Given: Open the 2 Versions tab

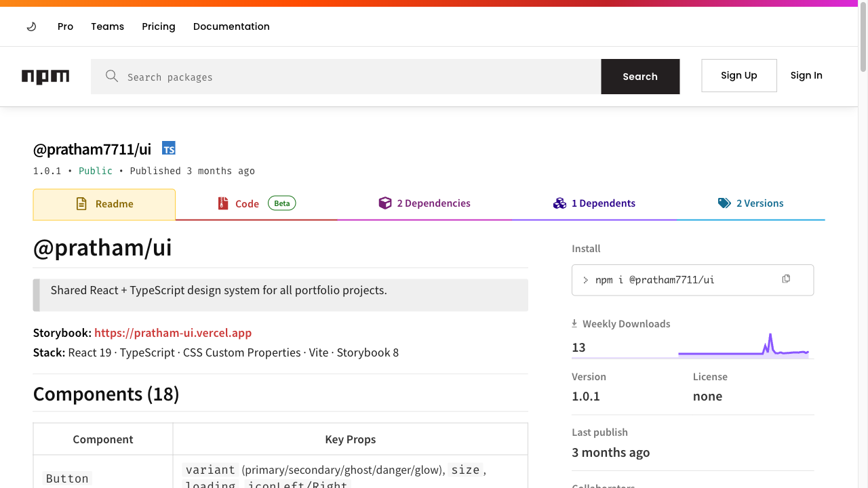Looking at the screenshot, I should [751, 203].
